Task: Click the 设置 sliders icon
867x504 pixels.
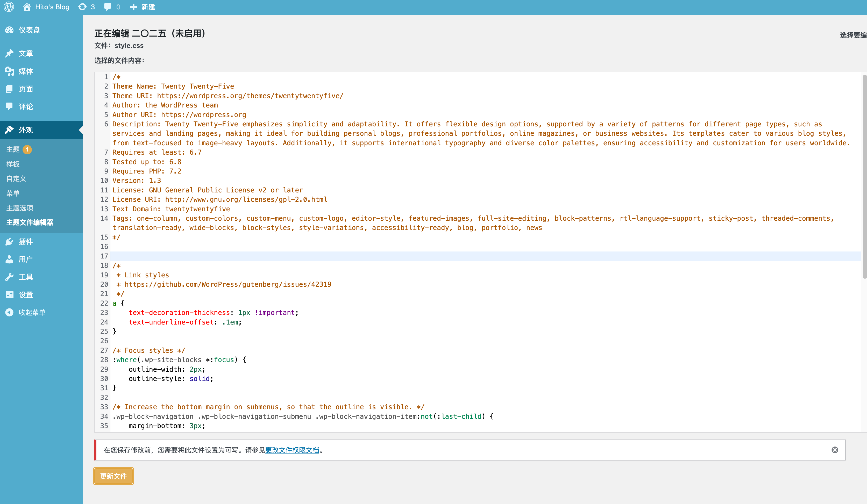Action: 9,295
